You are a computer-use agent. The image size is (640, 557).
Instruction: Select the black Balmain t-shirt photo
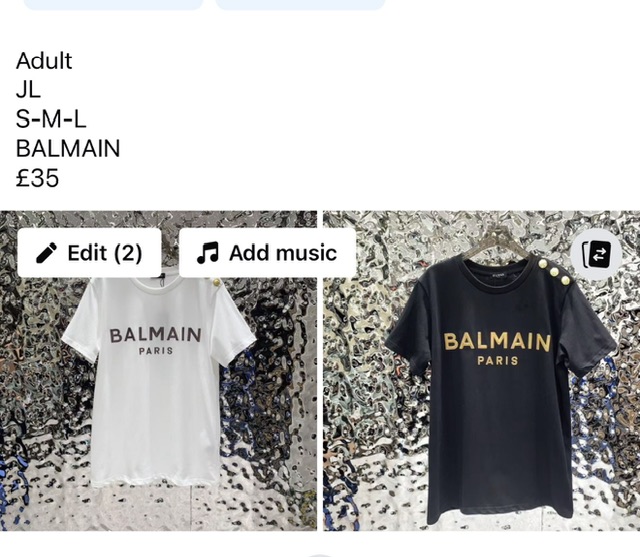point(482,371)
